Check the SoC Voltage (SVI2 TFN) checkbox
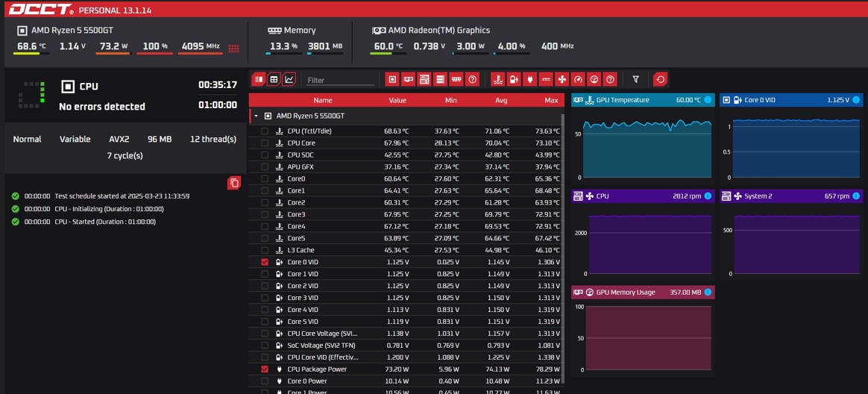Screen dimensions: 868x394 click(x=265, y=345)
